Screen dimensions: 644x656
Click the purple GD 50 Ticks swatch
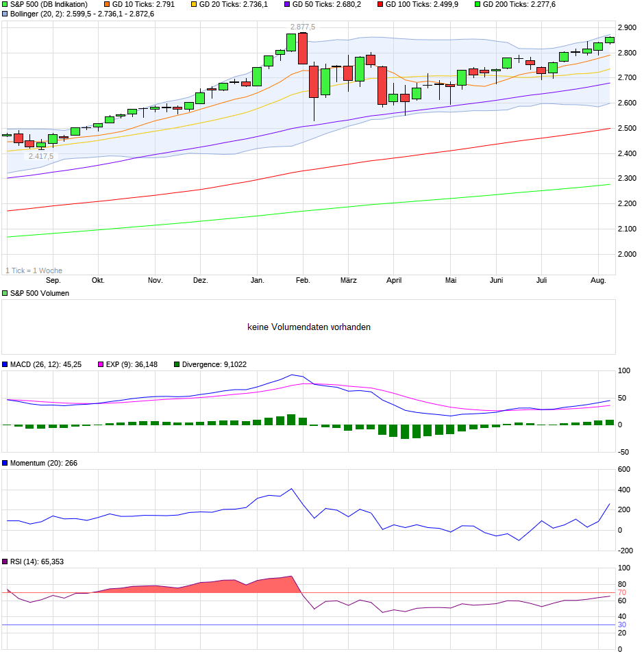288,4
